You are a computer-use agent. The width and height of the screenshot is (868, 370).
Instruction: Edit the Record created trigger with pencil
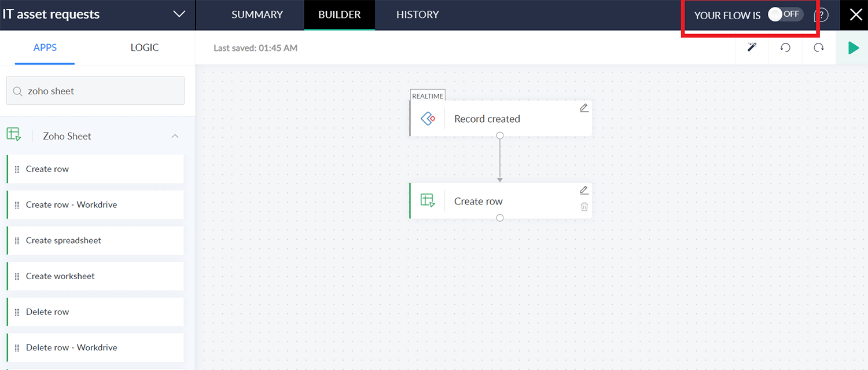(584, 108)
